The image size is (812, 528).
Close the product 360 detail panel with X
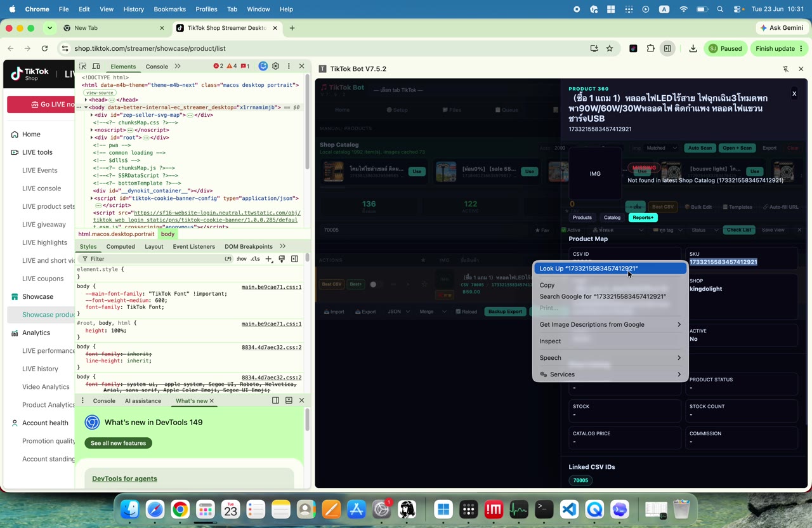(794, 94)
